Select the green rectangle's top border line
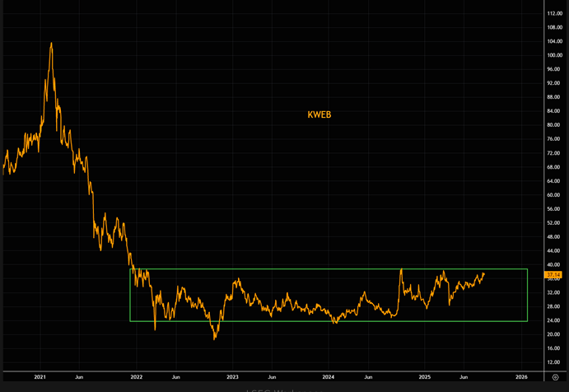Screen dimensions: 569x392 coord(329,269)
